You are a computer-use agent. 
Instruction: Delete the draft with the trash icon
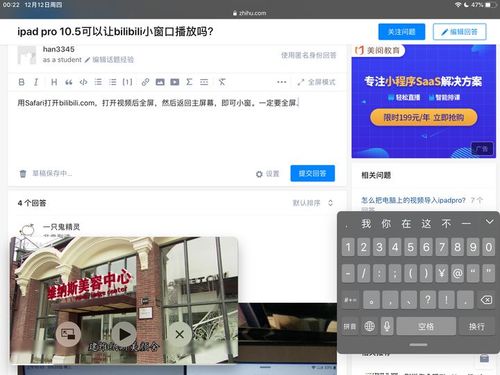23,173
